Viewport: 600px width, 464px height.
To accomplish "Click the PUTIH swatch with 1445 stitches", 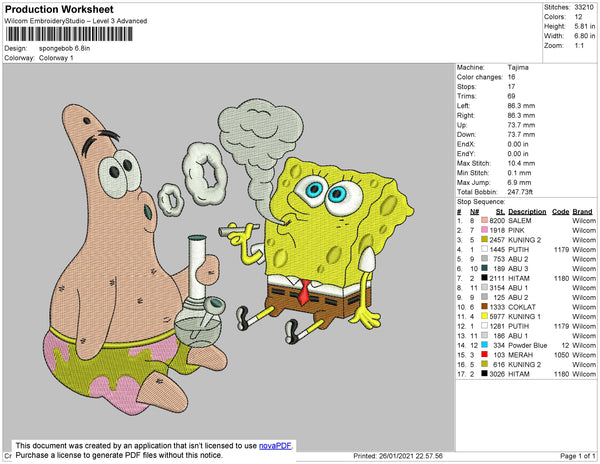I will point(484,249).
